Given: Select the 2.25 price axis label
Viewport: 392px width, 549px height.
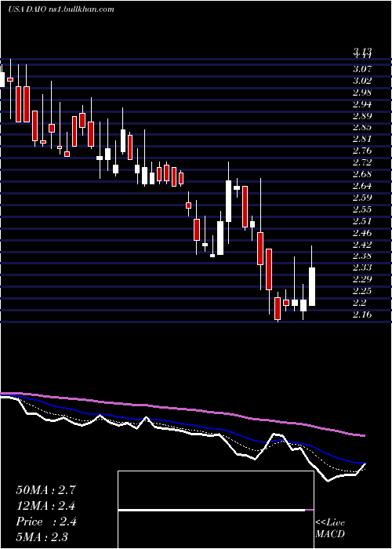Looking at the screenshot, I should pos(362,291).
